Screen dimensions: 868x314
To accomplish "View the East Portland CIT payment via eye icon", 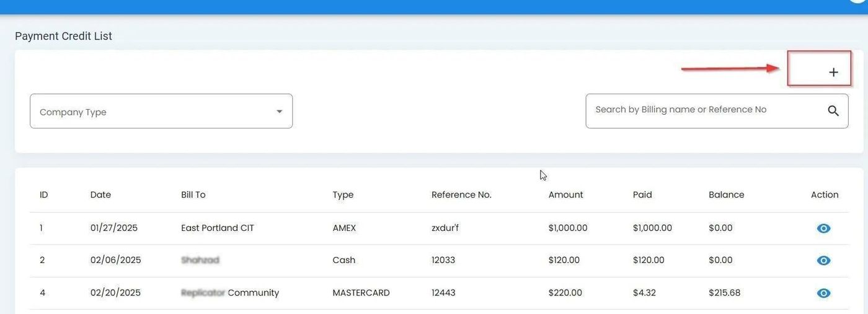I will pyautogui.click(x=823, y=228).
